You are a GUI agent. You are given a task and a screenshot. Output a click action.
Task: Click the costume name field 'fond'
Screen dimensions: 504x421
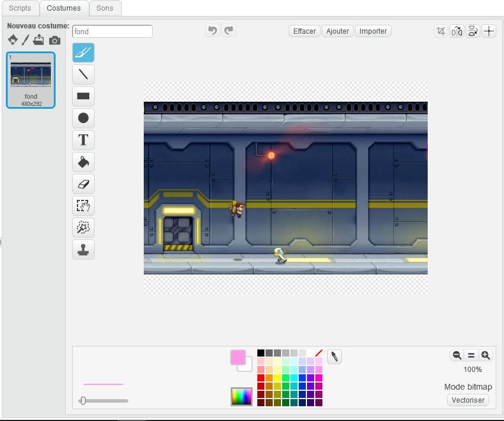(x=112, y=31)
